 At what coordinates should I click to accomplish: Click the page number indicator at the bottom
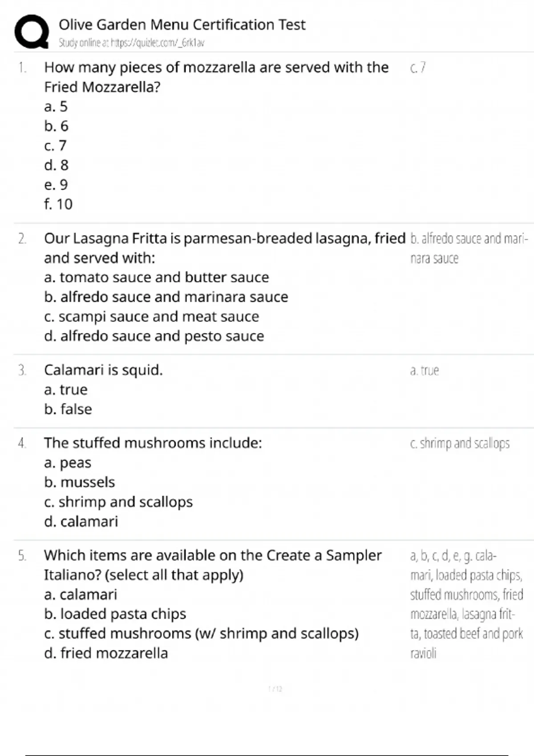point(275,689)
